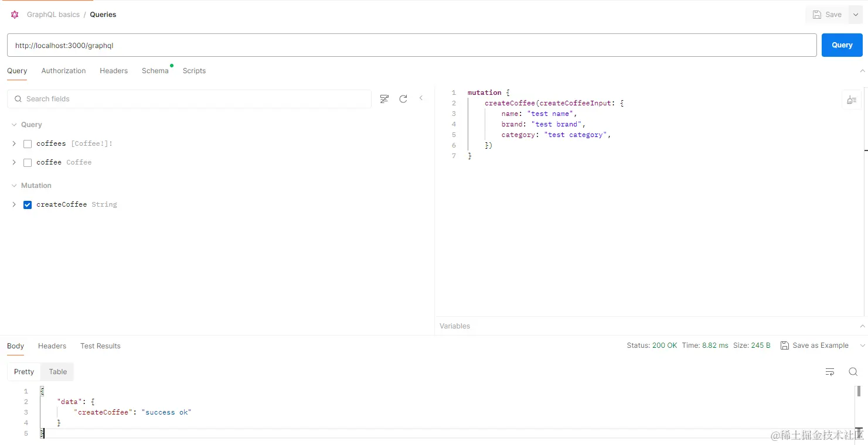
Task: Click the [Coffee!]! return type text
Action: pyautogui.click(x=91, y=144)
